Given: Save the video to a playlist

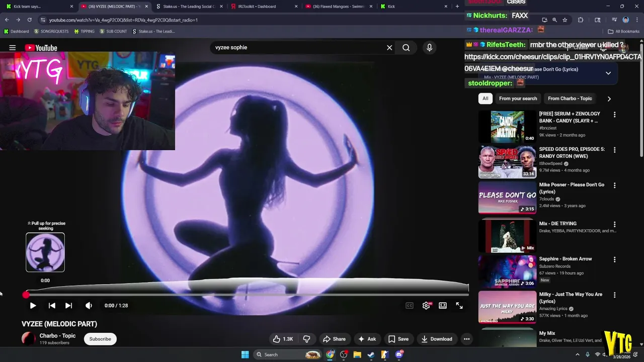Looking at the screenshot, I should point(398,339).
